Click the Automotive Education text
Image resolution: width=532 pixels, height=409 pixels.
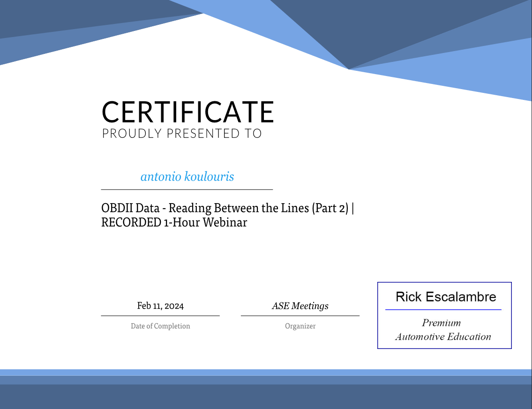point(443,337)
